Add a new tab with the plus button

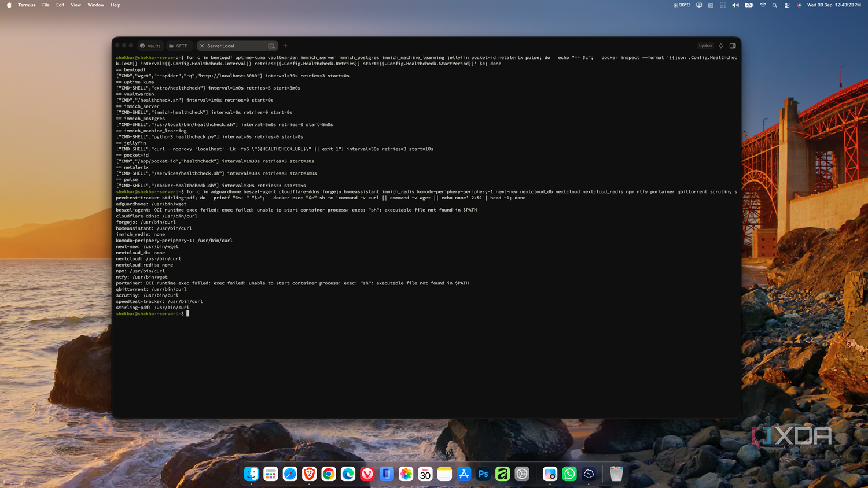(x=285, y=46)
